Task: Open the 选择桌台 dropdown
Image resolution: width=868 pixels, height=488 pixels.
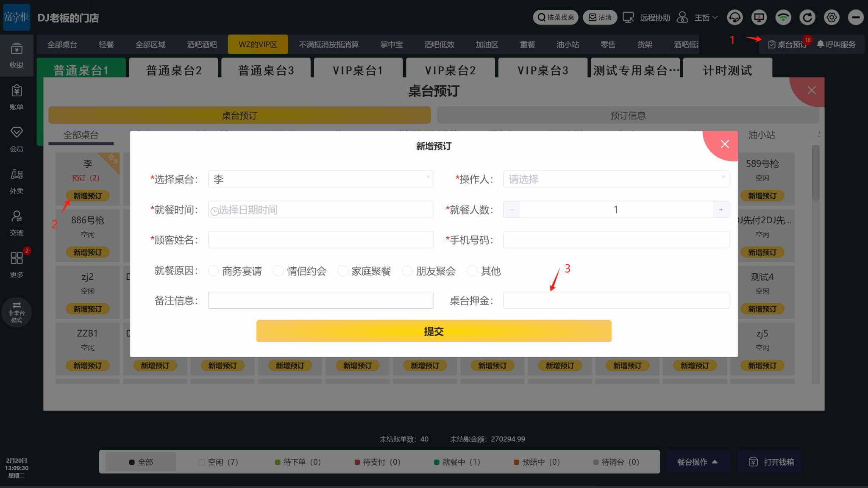Action: 321,179
